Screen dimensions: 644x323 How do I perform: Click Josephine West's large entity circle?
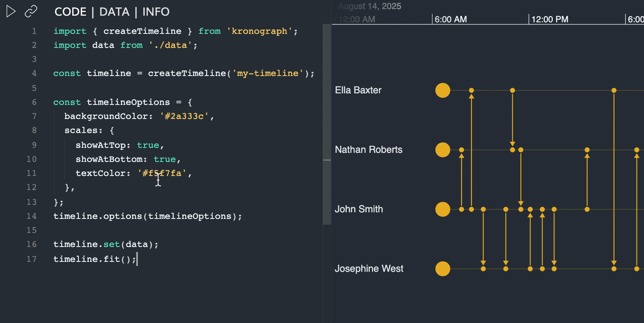click(x=443, y=269)
